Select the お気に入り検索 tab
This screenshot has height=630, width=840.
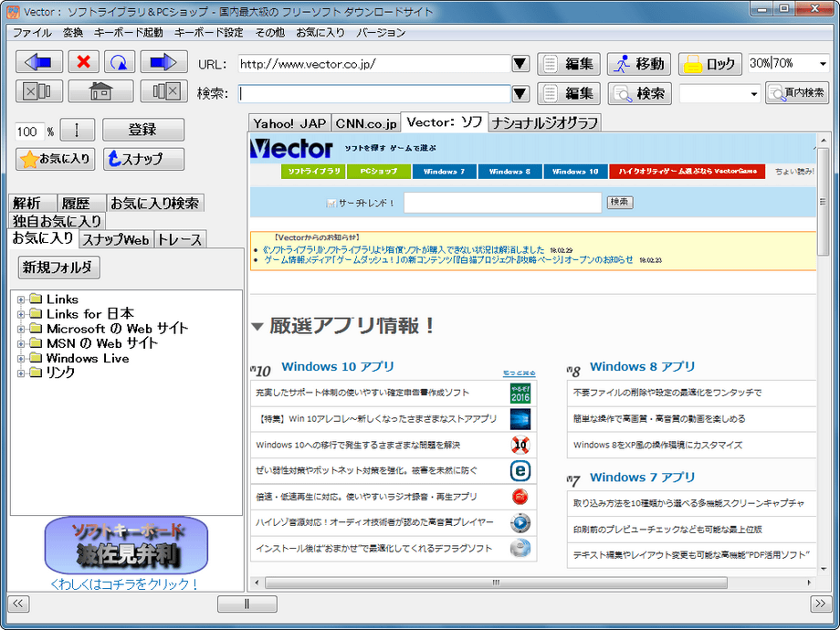click(155, 204)
